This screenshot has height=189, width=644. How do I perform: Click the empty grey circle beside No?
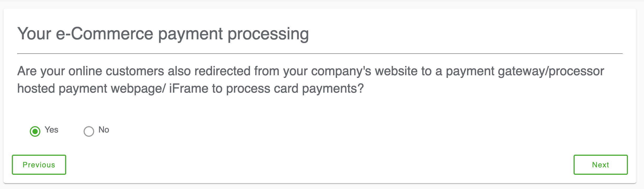pos(89,131)
